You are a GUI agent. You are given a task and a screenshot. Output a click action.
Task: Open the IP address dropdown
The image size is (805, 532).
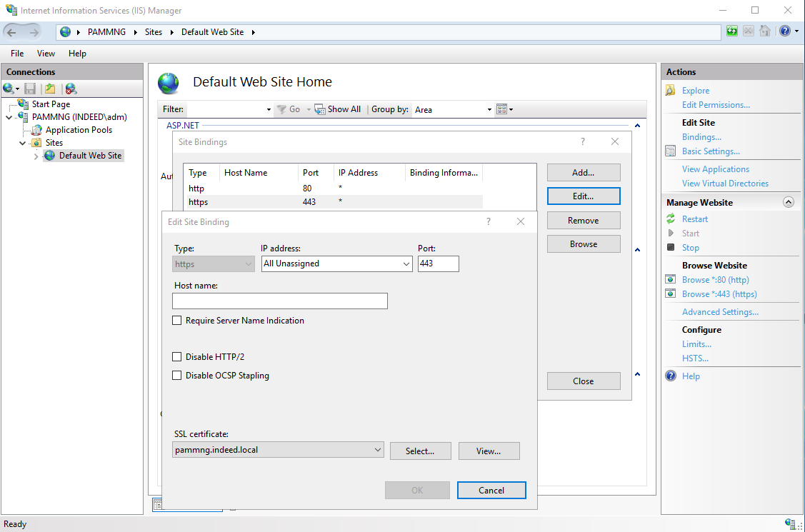(x=406, y=264)
